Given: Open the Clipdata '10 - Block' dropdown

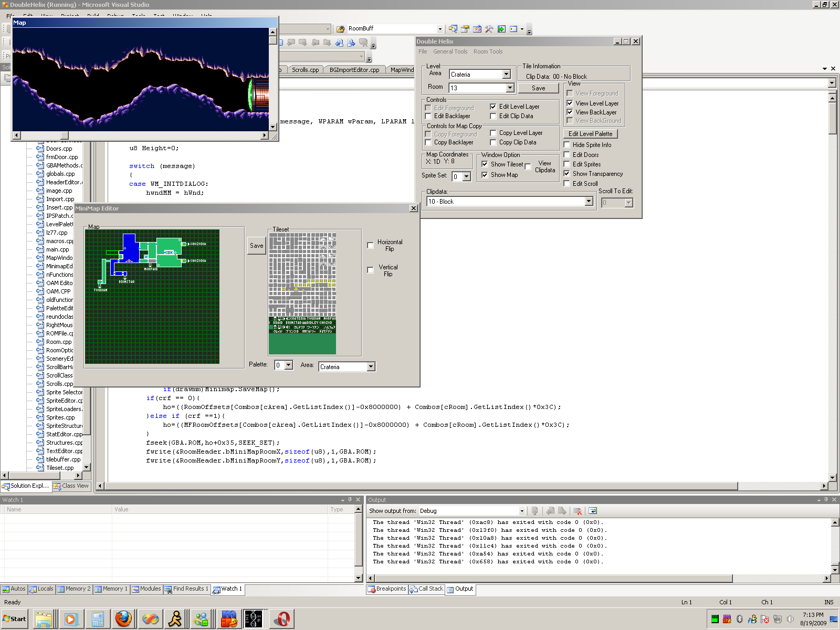Looking at the screenshot, I should click(589, 202).
